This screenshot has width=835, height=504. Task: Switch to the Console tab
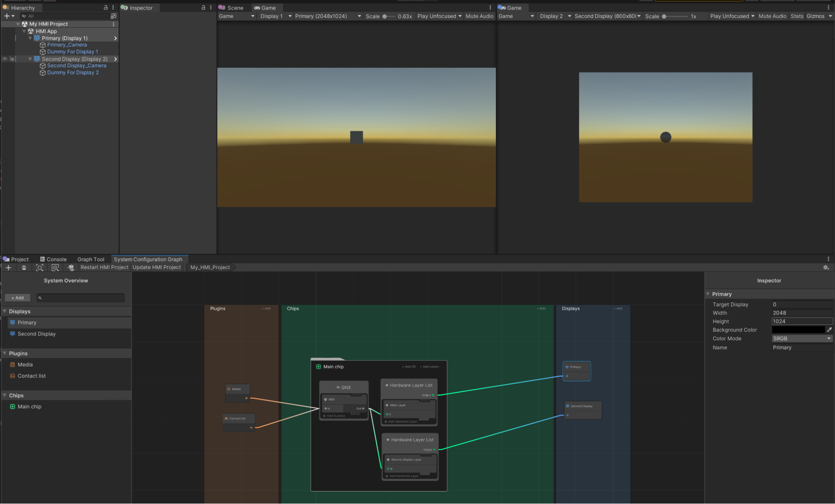point(53,259)
